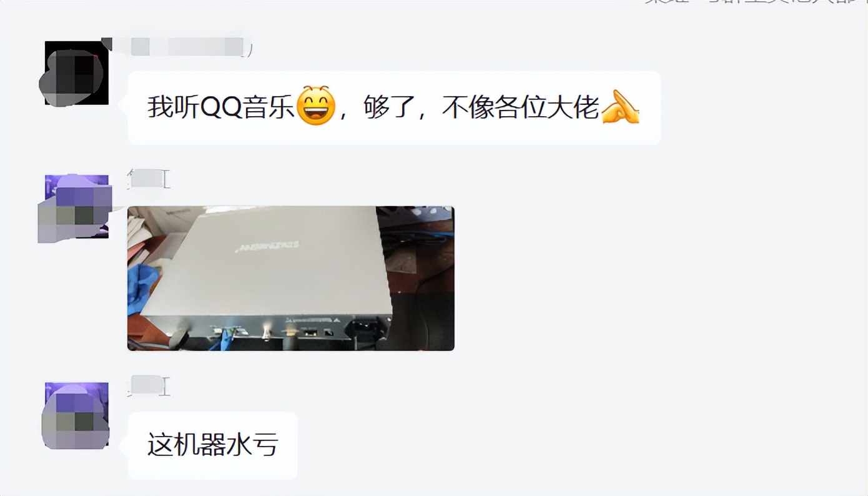Click blurred username above the device photo
This screenshot has height=496, width=868.
pos(149,179)
